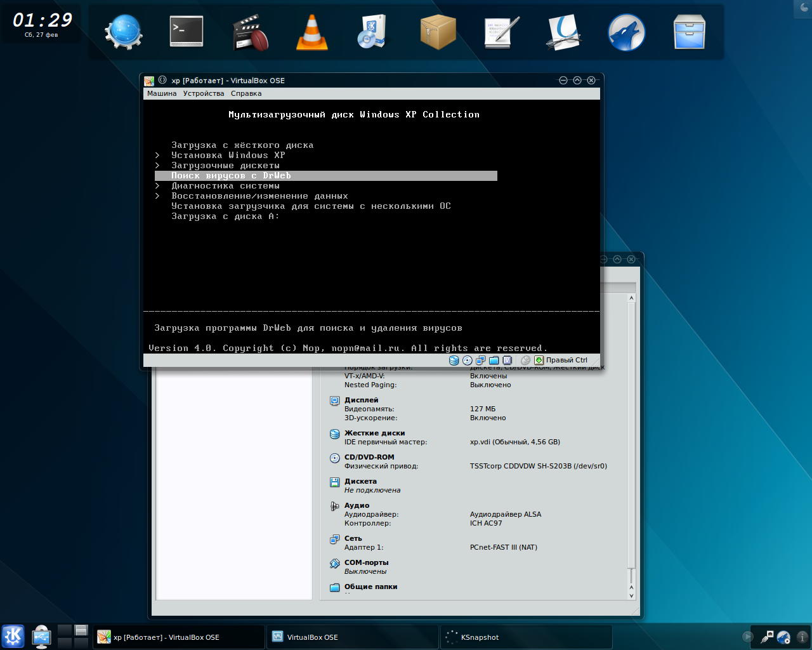
Task: Switch to the top-left virtual desktop in pager
Action: click(x=65, y=630)
